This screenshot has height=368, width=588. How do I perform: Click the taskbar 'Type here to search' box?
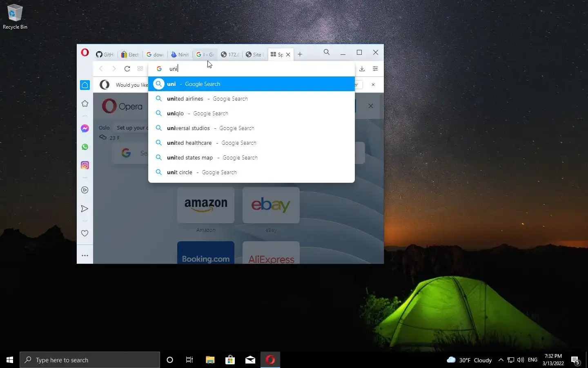(90, 360)
